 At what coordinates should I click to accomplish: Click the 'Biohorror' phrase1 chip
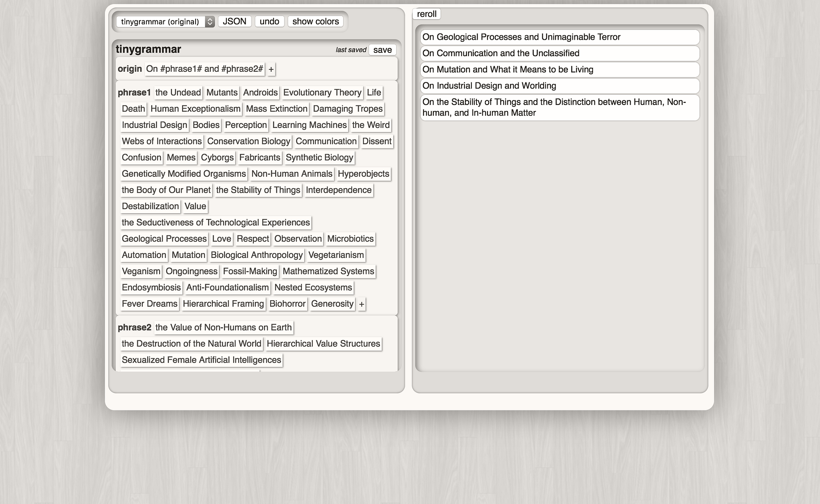click(287, 304)
